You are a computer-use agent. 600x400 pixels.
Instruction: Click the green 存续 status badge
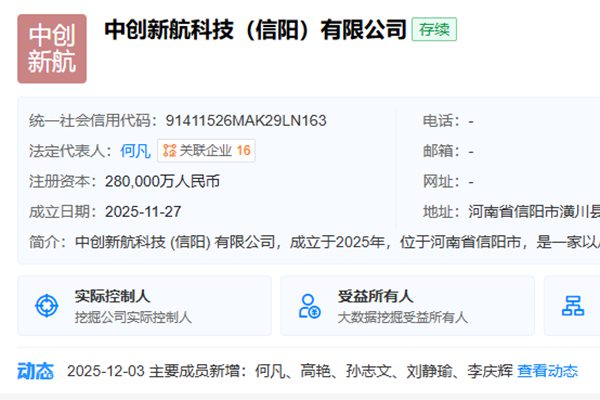pyautogui.click(x=434, y=29)
